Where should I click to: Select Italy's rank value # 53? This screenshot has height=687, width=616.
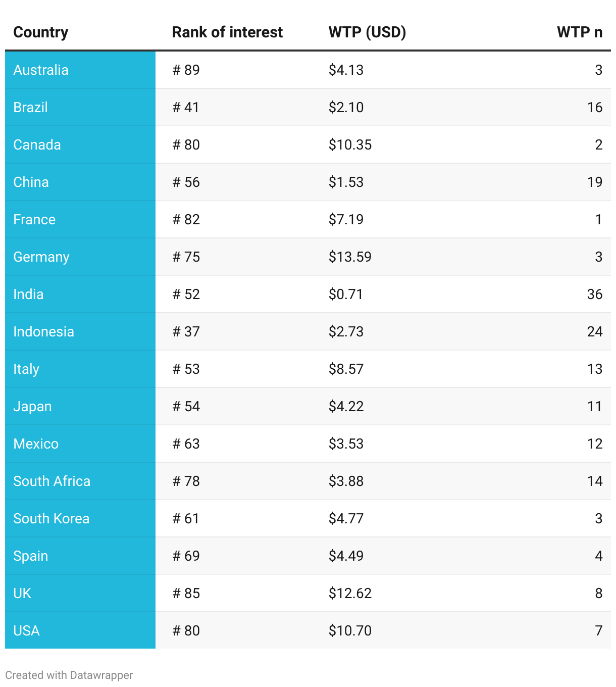point(186,369)
